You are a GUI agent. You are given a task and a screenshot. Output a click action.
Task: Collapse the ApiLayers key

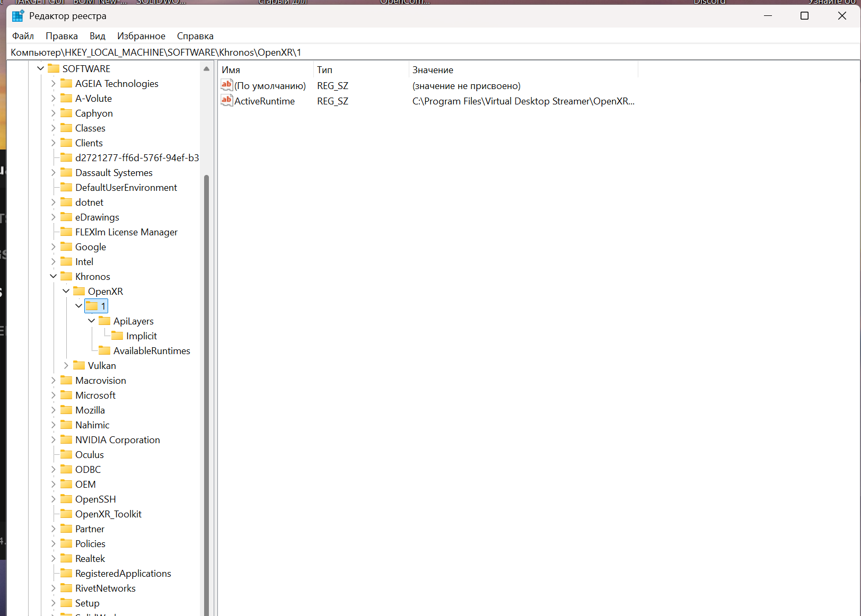pos(92,321)
